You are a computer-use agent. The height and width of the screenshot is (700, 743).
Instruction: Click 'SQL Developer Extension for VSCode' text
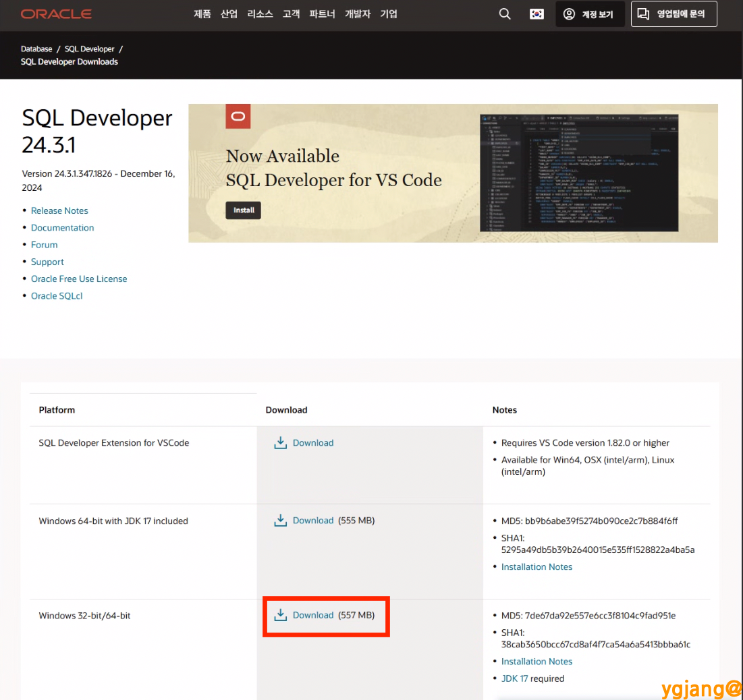coord(114,443)
